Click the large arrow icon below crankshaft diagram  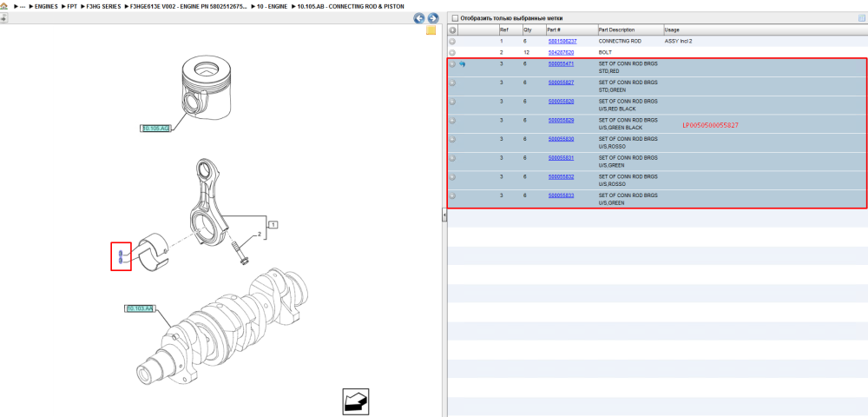pyautogui.click(x=356, y=401)
